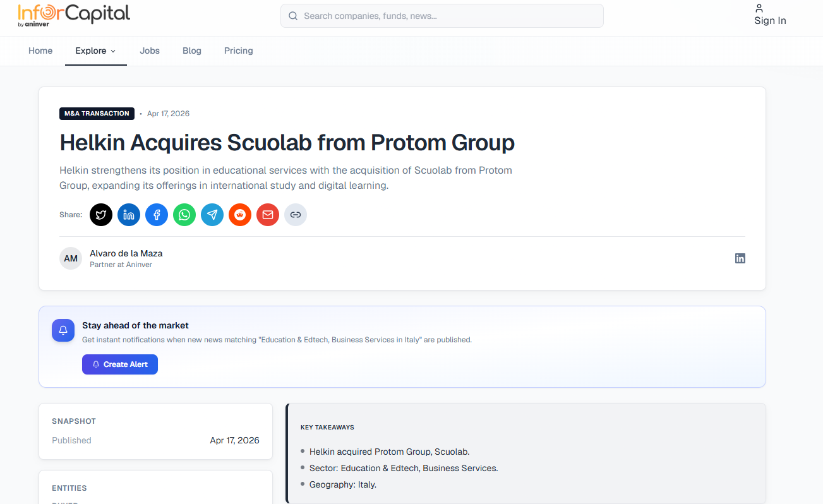
Task: Click the SNAPSHOT heading
Action: [74, 421]
